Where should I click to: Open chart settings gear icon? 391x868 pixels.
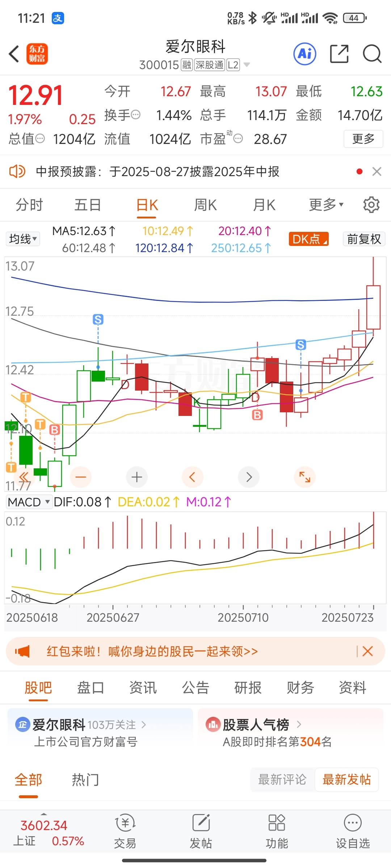[x=371, y=205]
